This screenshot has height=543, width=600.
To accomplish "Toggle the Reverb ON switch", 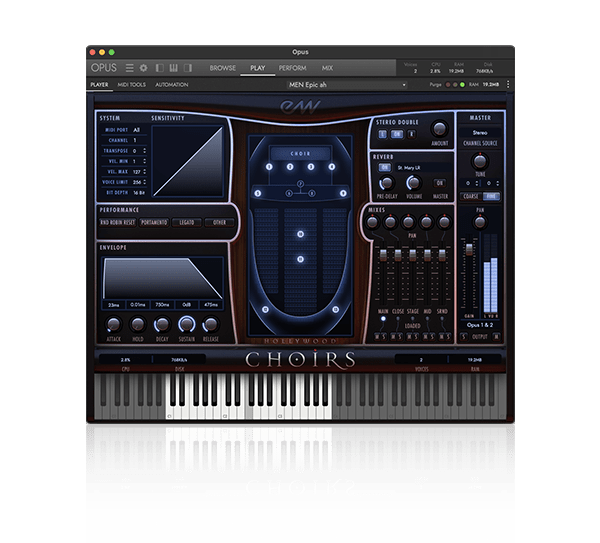I will point(384,168).
